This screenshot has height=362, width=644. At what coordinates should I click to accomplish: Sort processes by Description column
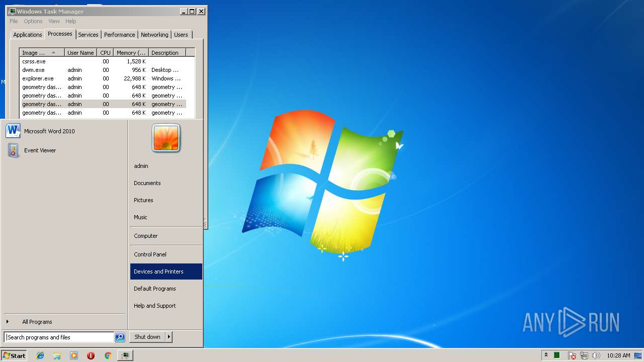pos(167,53)
